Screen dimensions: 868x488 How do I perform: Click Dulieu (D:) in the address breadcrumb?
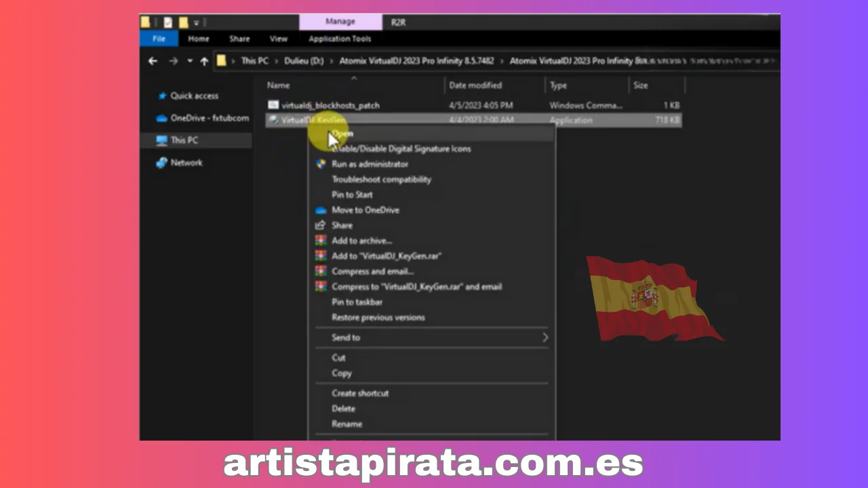304,61
